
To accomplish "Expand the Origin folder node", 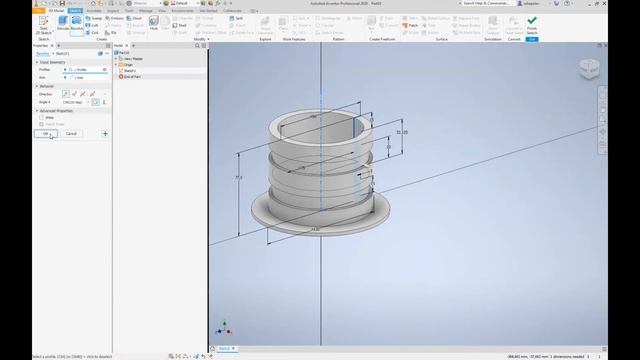I will tap(116, 65).
